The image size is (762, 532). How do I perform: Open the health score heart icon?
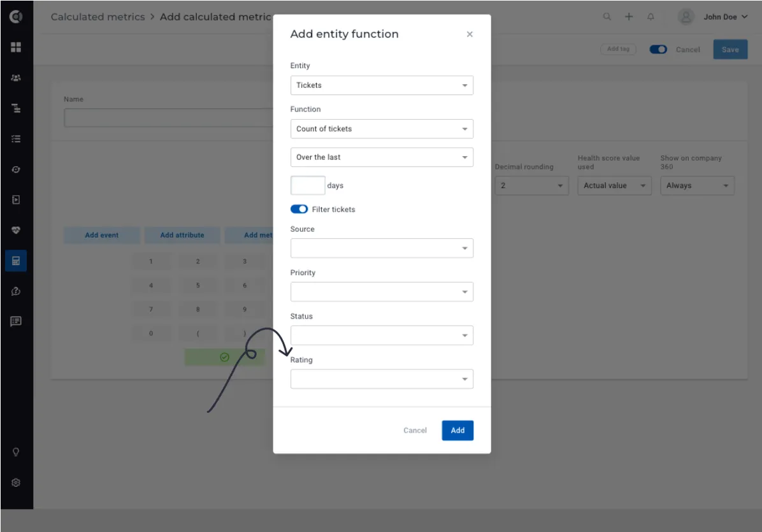click(16, 230)
